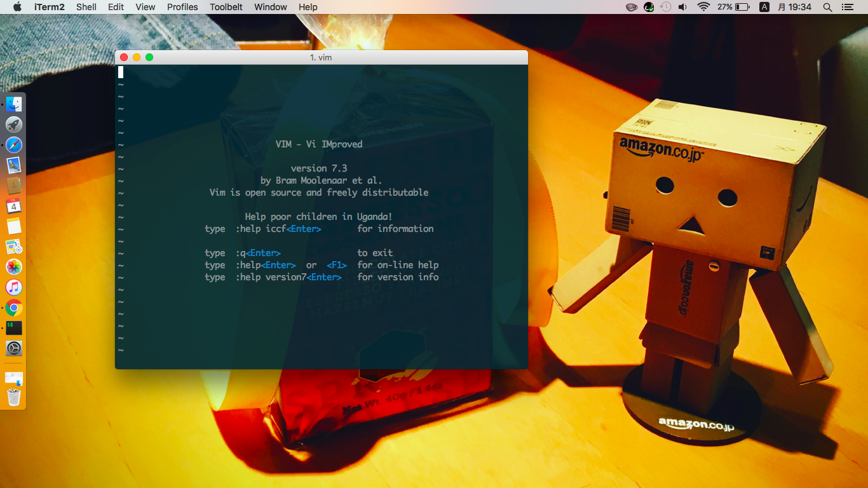Viewport: 868px width, 488px height.
Task: Click the ':q<Enter>' command text
Action: tap(258, 253)
